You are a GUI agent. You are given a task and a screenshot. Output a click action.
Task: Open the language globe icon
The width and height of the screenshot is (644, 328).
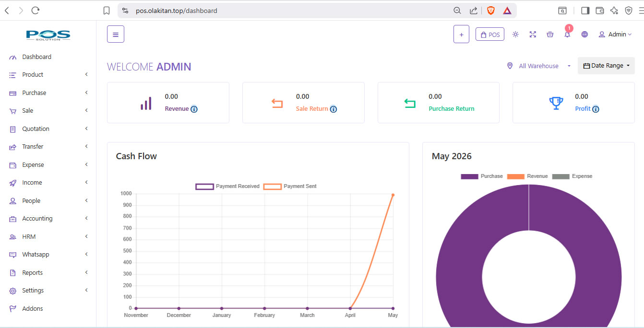tap(584, 35)
